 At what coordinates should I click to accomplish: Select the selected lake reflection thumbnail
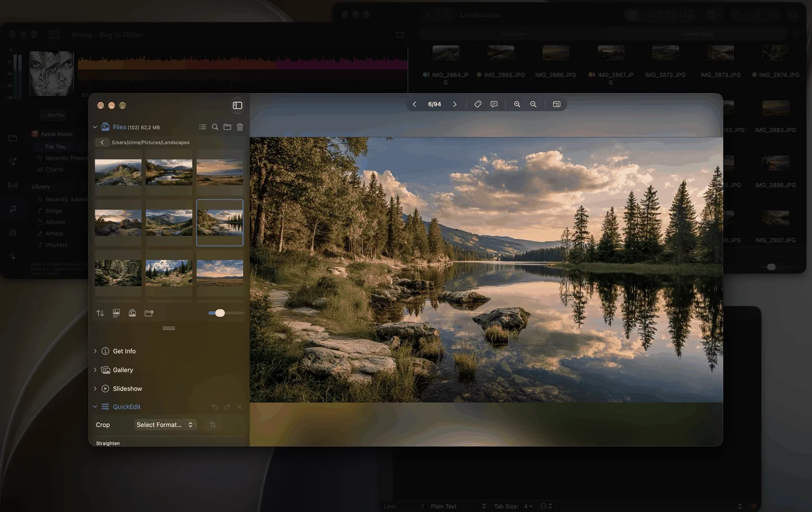[x=220, y=223]
